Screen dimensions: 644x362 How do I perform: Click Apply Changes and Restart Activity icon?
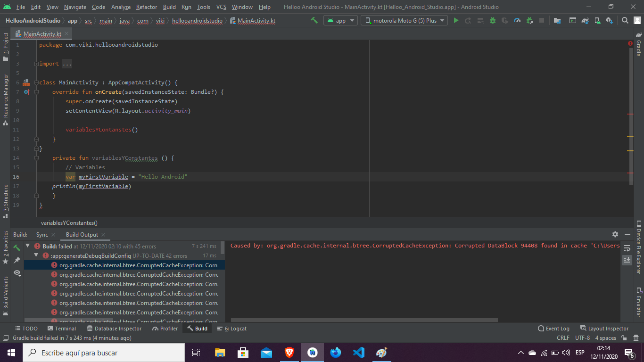click(468, 20)
